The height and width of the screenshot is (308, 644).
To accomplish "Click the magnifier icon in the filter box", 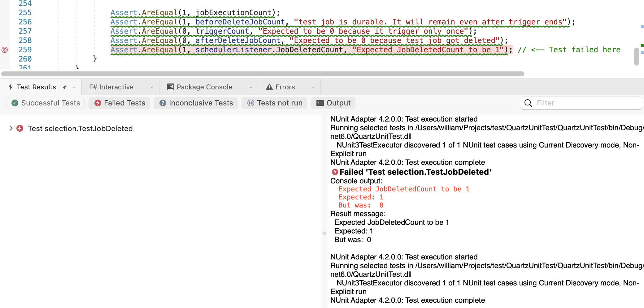I will [528, 103].
